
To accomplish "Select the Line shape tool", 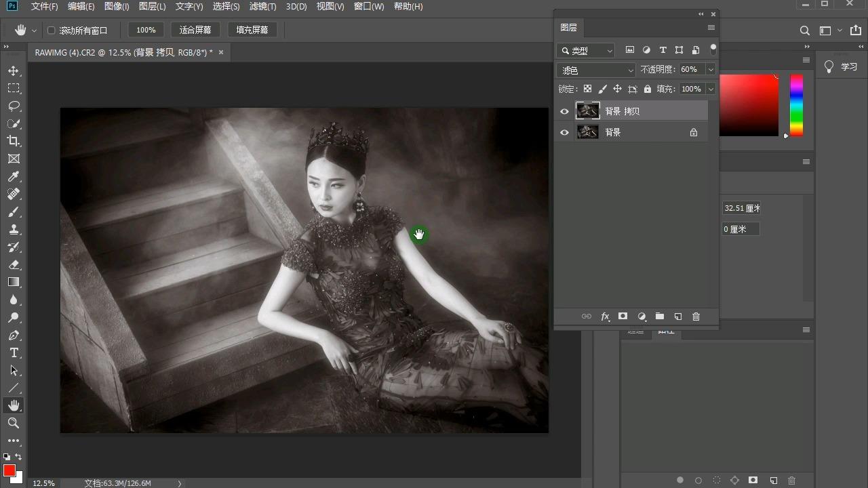I will click(x=14, y=388).
